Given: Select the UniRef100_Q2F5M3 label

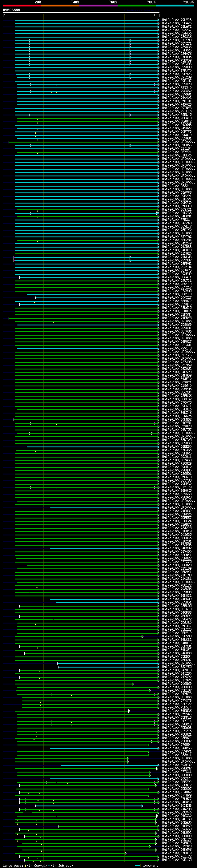Looking at the screenshot, I should (x=177, y=636).
